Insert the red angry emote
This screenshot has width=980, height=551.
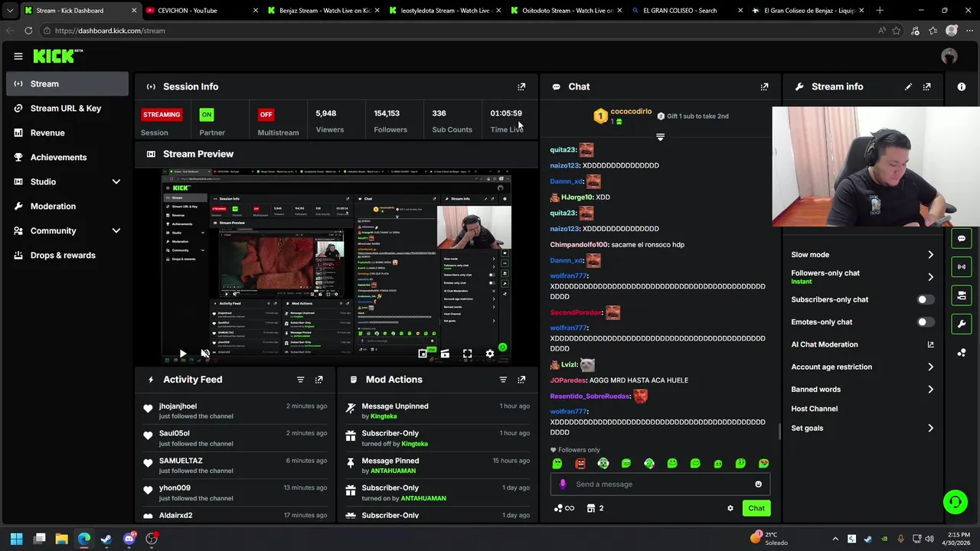tap(580, 463)
